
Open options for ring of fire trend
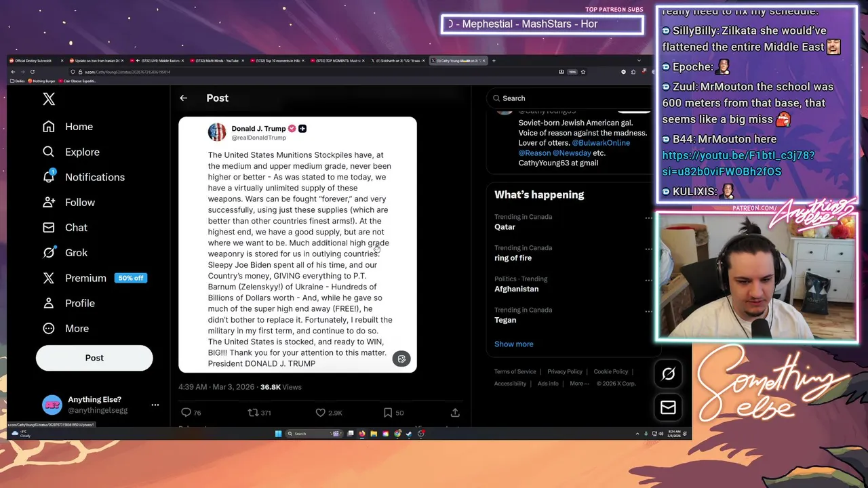[648, 249]
